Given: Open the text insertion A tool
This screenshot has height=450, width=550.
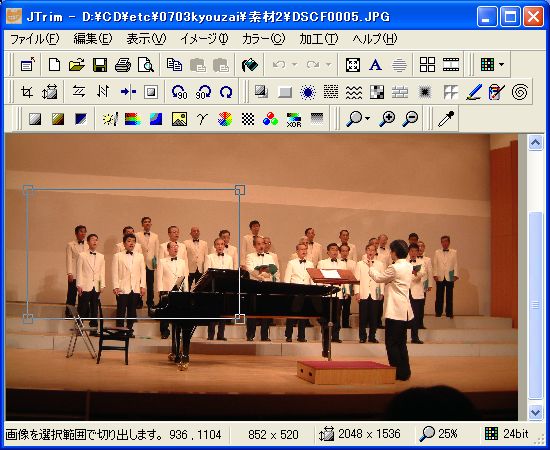Looking at the screenshot, I should coord(375,65).
